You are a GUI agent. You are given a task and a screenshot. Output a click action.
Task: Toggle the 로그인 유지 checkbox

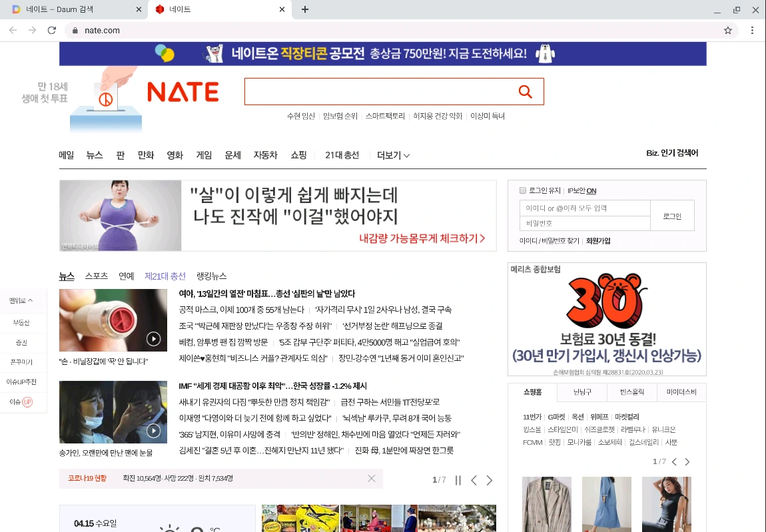(x=523, y=190)
